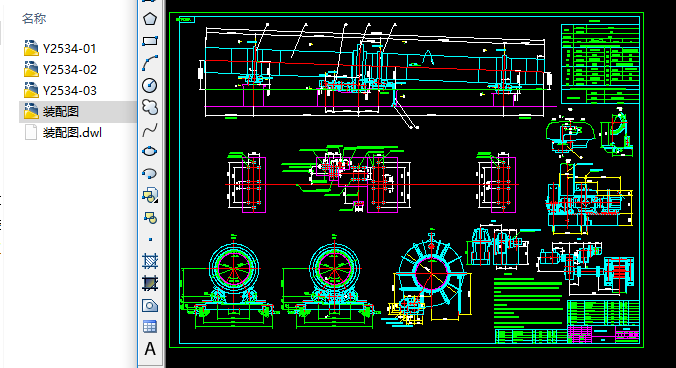Select the Polygon draw tool
676x368 pixels.
point(150,19)
